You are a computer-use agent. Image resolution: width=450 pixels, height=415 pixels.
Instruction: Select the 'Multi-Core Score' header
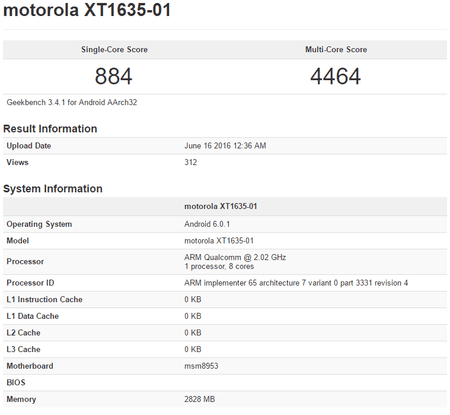336,50
